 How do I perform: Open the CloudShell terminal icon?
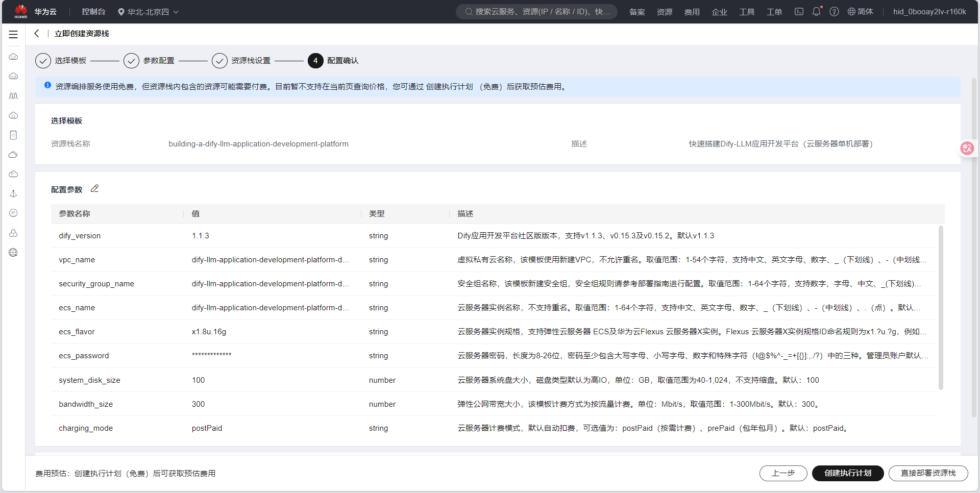[799, 12]
